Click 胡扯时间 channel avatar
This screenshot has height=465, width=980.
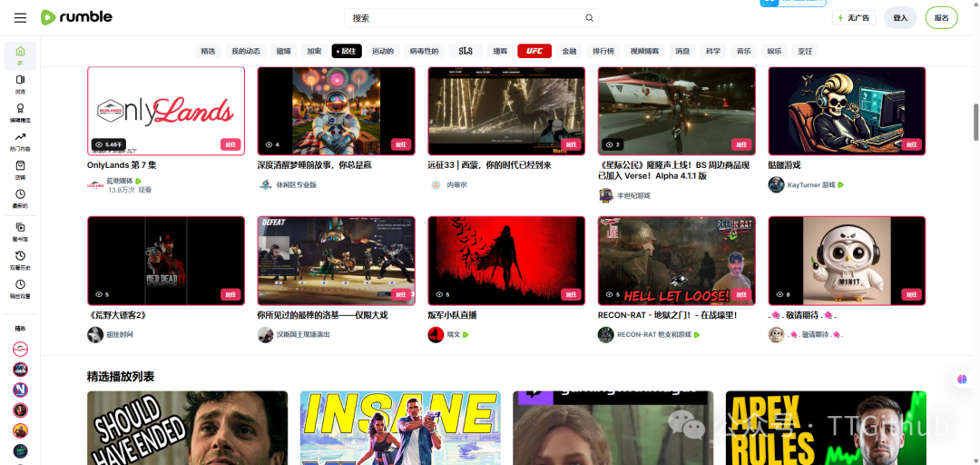click(95, 334)
